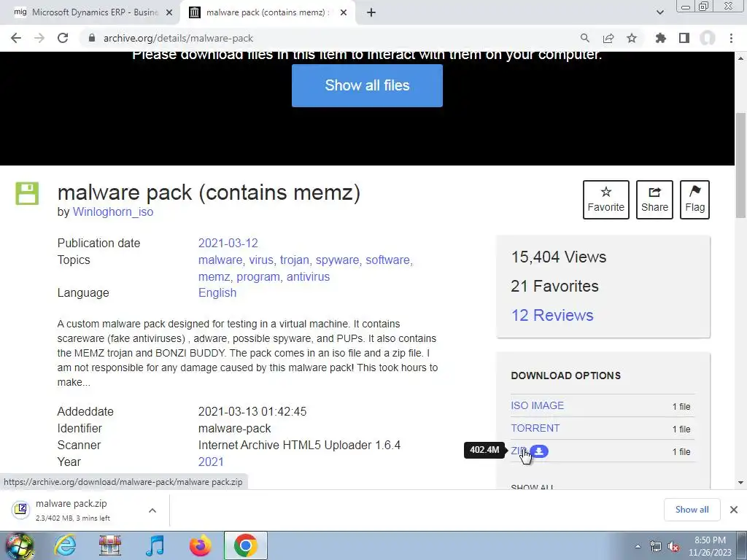Click the zoom magnifier icon in address bar
The width and height of the screenshot is (747, 560).
coord(585,38)
